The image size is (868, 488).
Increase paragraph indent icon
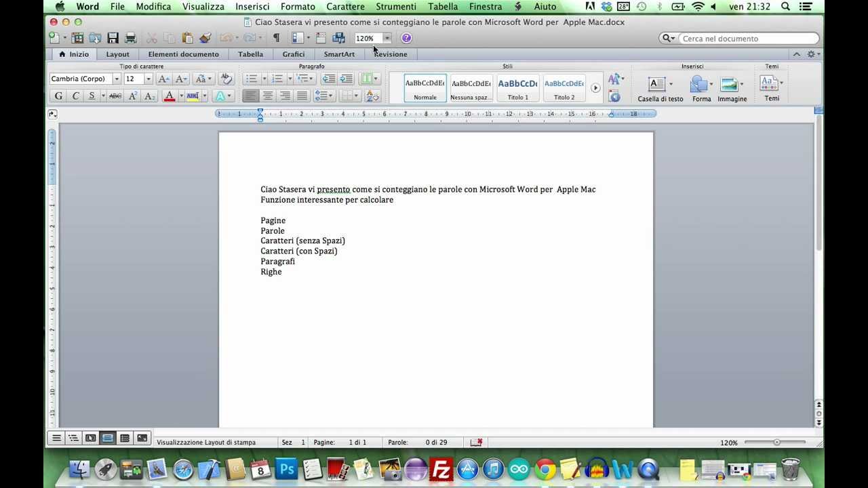[x=346, y=79]
